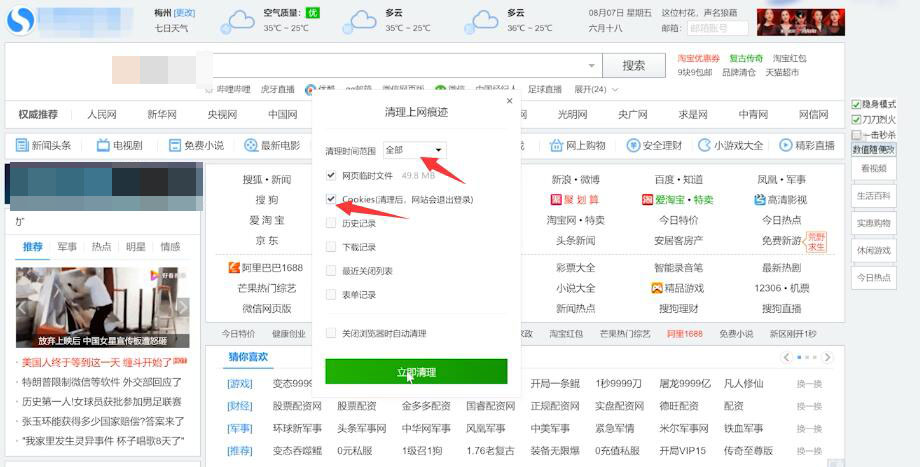The image size is (920, 467).
Task: Open top-right banner ad image
Action: pyautogui.click(x=800, y=22)
